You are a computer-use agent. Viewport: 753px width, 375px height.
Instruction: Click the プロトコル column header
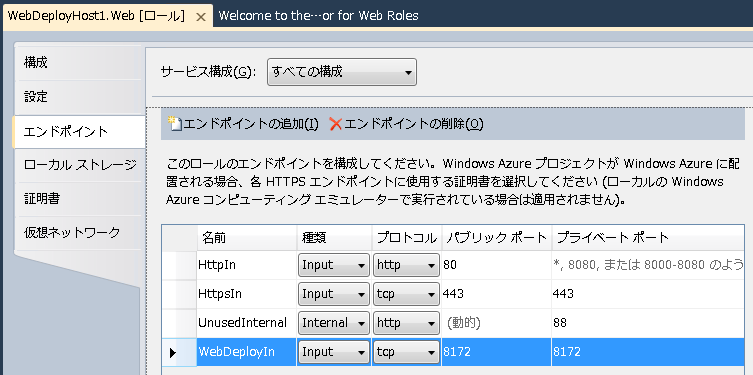pos(407,237)
